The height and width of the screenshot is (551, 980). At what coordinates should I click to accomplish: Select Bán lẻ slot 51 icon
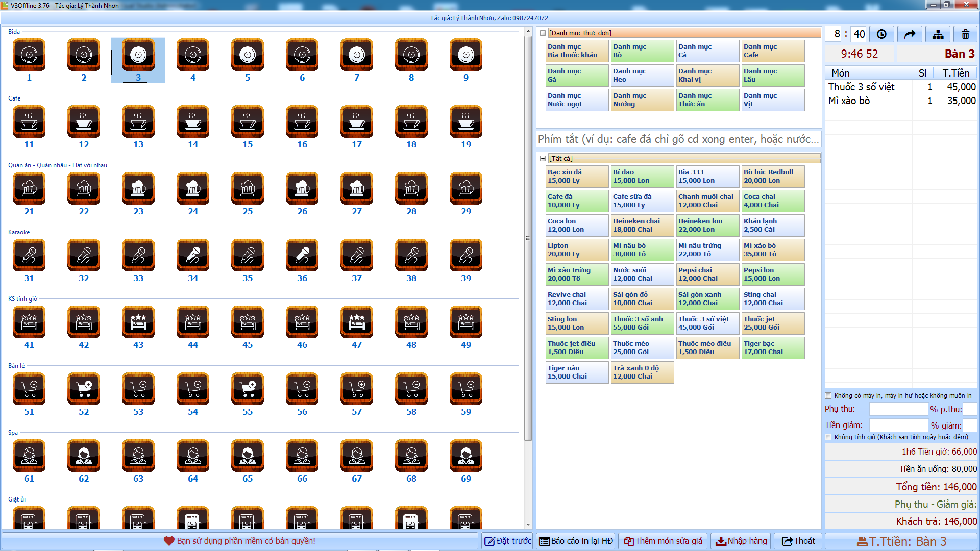tap(30, 390)
